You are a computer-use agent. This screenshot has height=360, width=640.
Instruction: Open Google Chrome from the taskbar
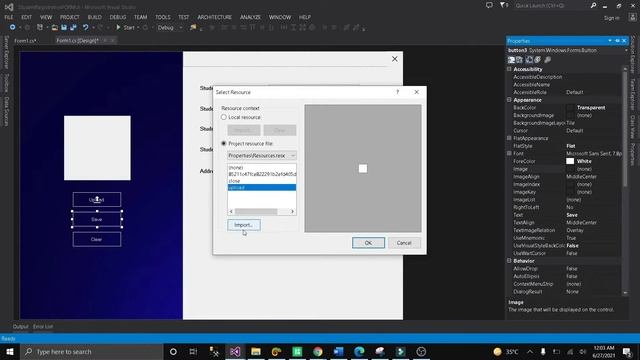tap(318, 351)
